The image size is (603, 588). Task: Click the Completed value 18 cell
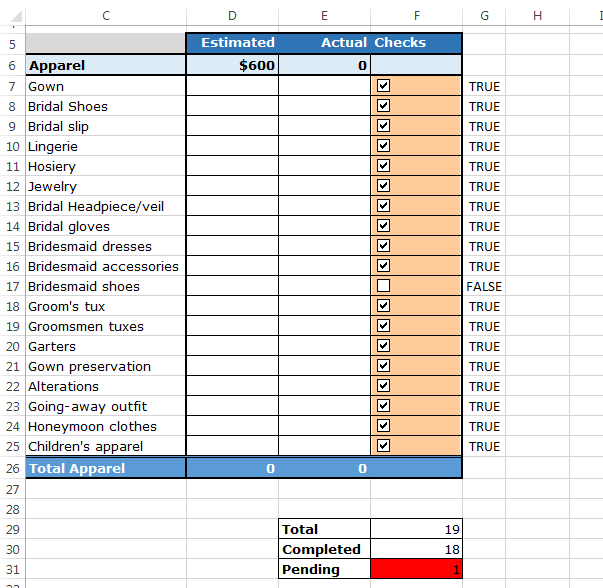[416, 549]
